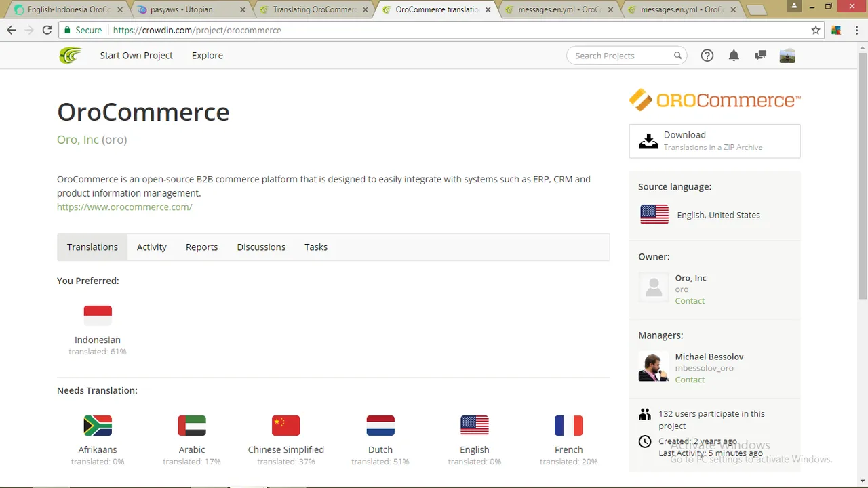Click the browser extension icon

pyautogui.click(x=836, y=30)
